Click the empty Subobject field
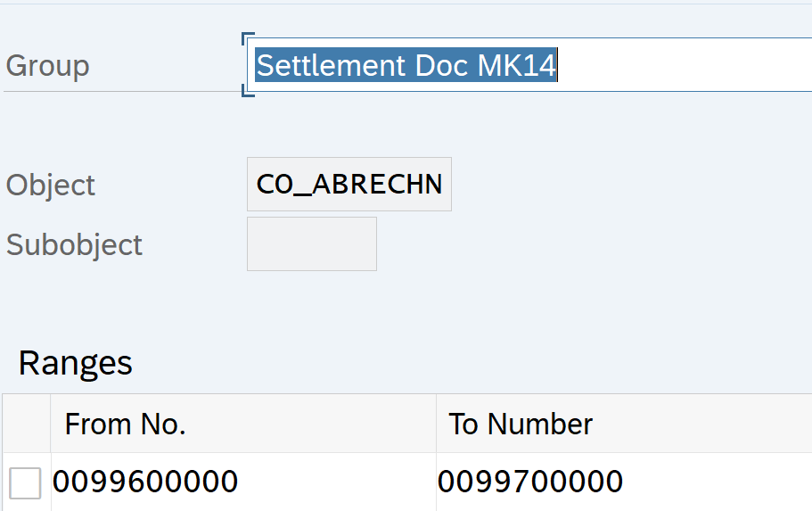The height and width of the screenshot is (511, 812). point(311,244)
